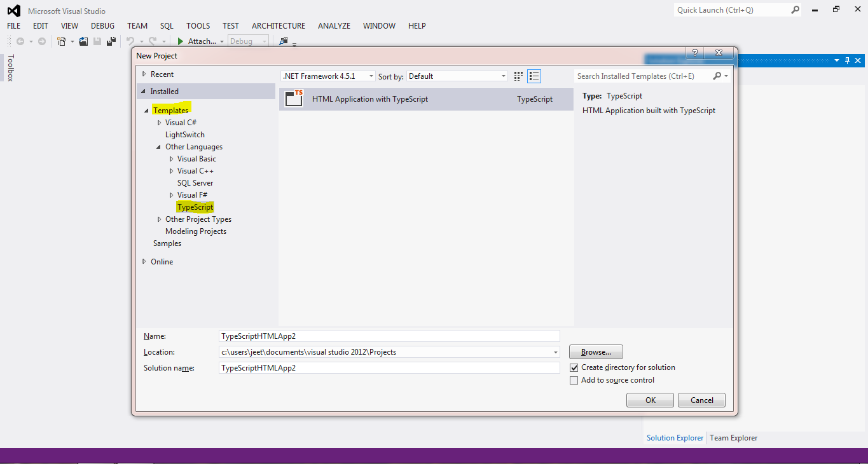Switch to the Team Explorer tab

click(733, 437)
